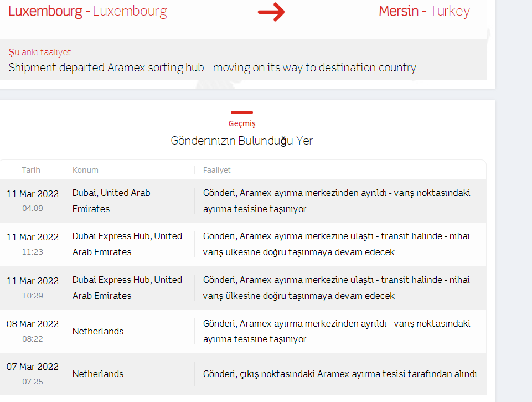
Task: Click the red bar above Geçmiş
Action: tap(242, 112)
